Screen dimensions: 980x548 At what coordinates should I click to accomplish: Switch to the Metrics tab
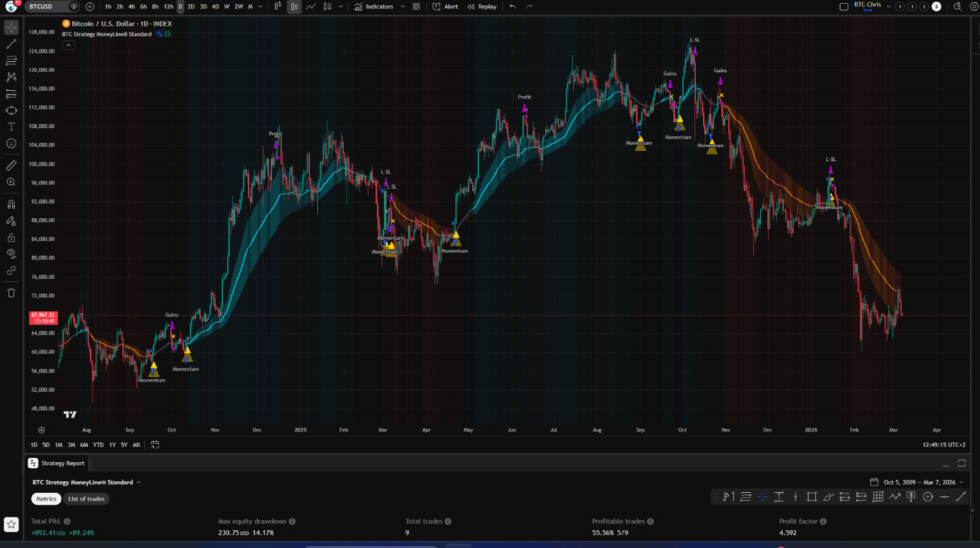46,499
